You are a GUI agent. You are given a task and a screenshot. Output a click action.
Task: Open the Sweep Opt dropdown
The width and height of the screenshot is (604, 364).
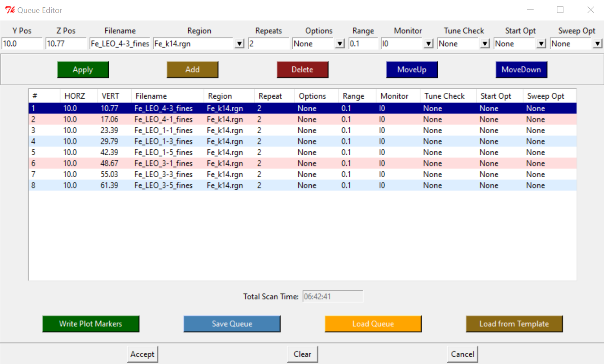(x=598, y=43)
